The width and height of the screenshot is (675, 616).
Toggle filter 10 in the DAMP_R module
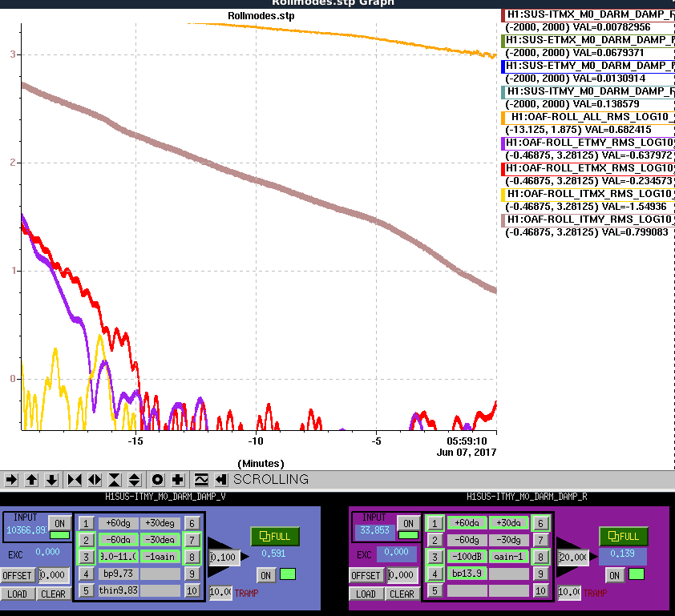(x=540, y=590)
